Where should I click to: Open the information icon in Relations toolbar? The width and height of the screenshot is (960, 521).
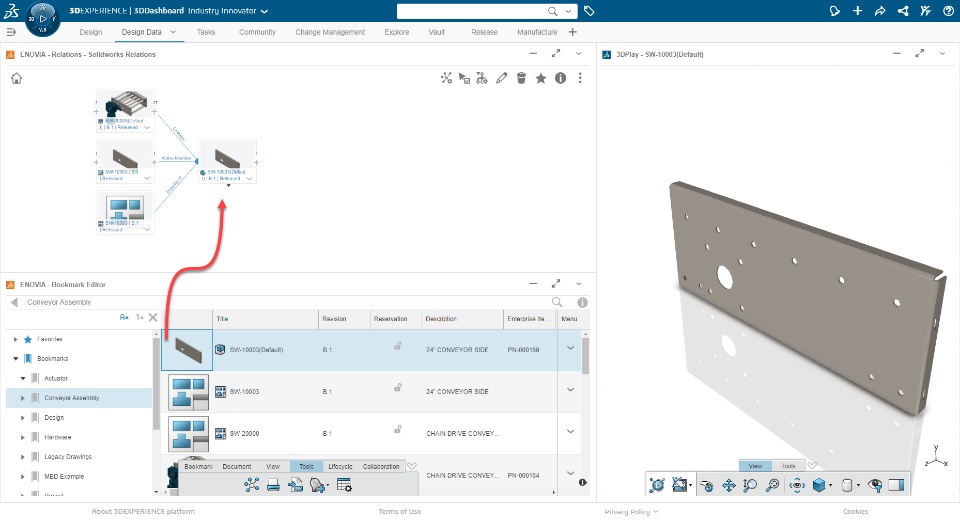tap(560, 78)
